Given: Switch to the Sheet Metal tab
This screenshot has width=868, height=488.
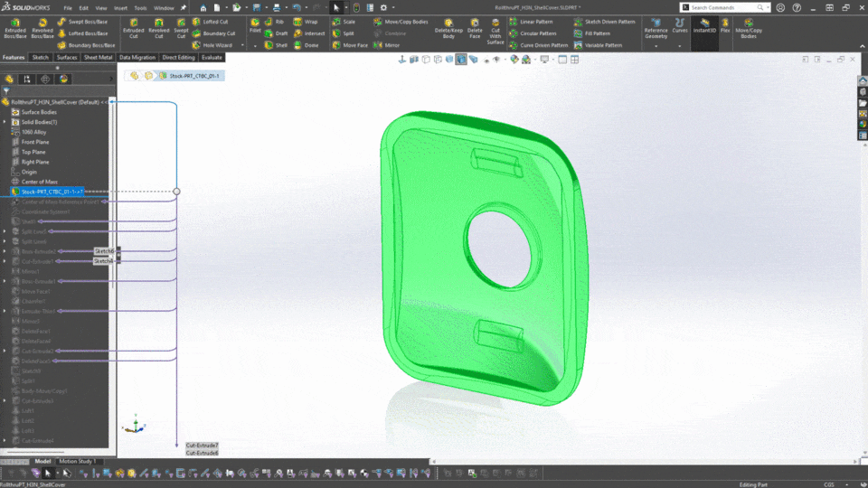Looking at the screenshot, I should click(98, 57).
